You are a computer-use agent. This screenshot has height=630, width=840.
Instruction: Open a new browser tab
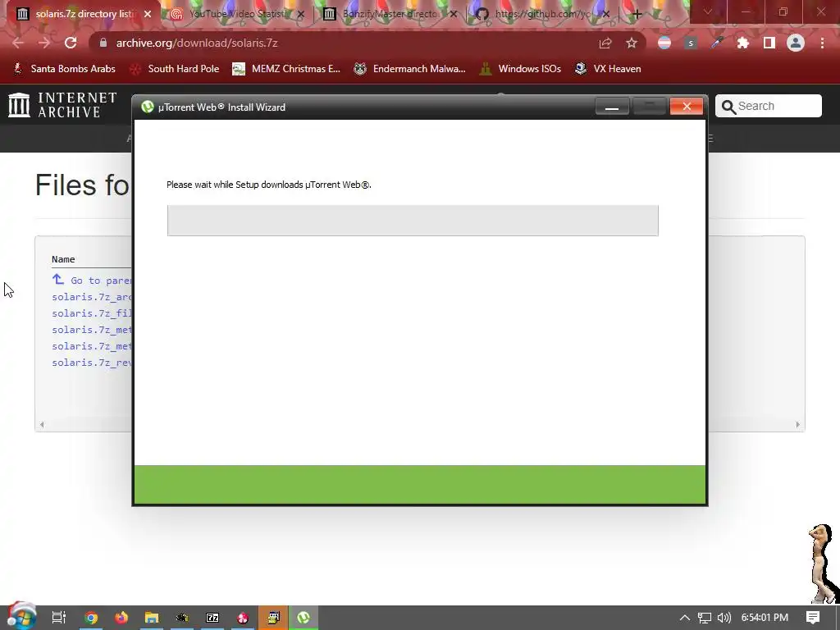tap(637, 14)
